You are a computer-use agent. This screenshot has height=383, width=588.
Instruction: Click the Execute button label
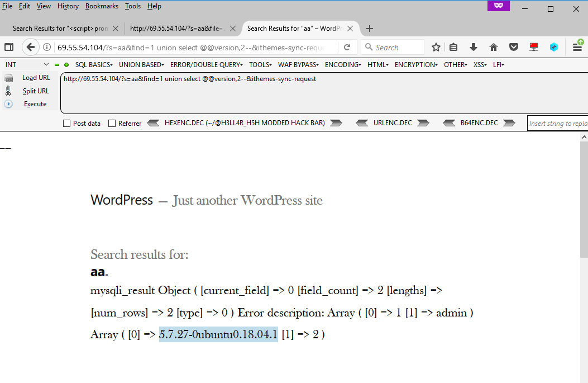[35, 104]
